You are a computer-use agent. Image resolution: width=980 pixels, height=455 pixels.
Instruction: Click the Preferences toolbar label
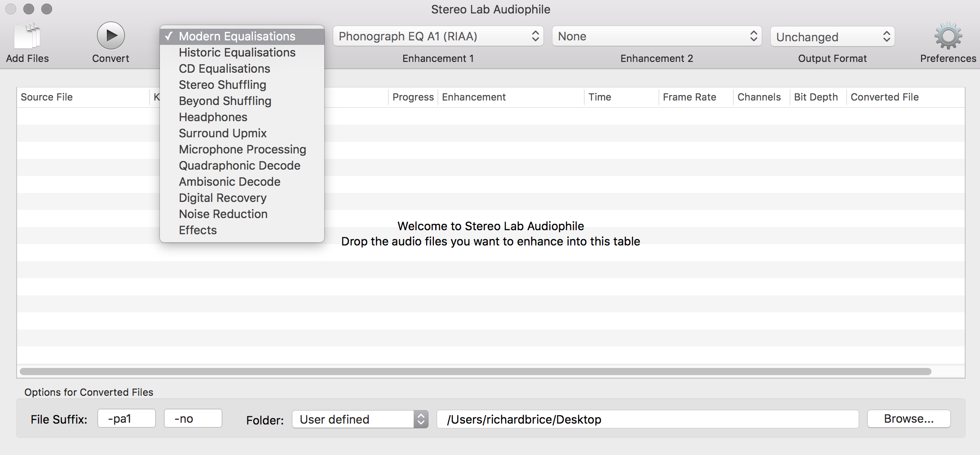pos(948,58)
